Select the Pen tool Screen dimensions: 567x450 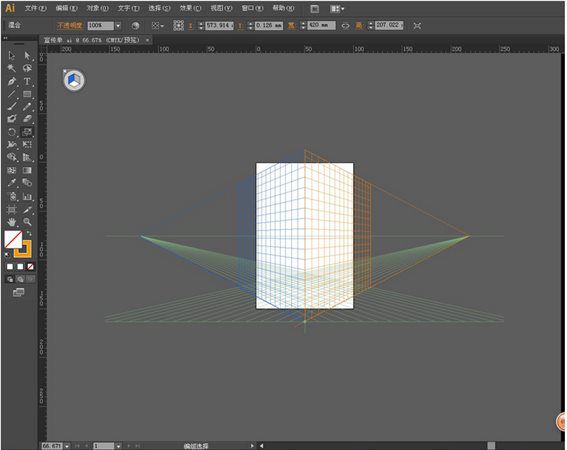coord(12,81)
